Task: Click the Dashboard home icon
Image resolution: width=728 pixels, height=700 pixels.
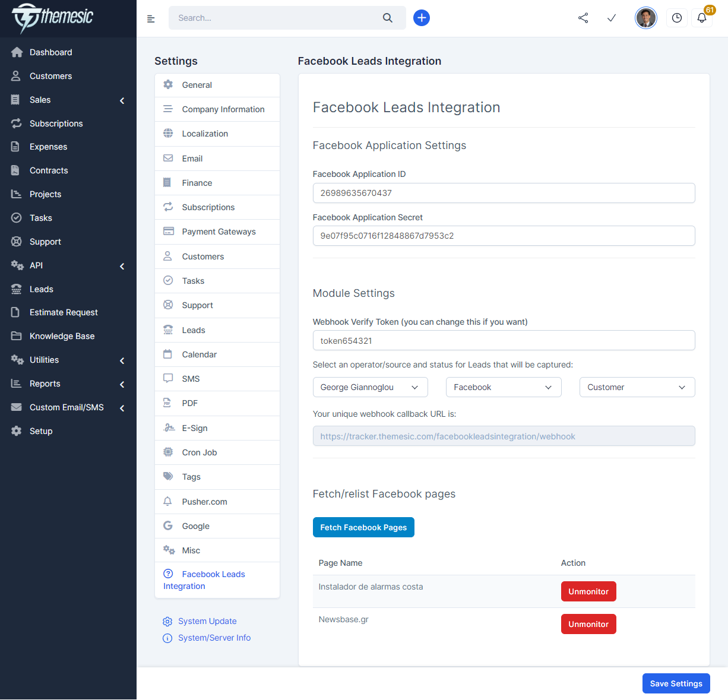Action: pos(17,52)
